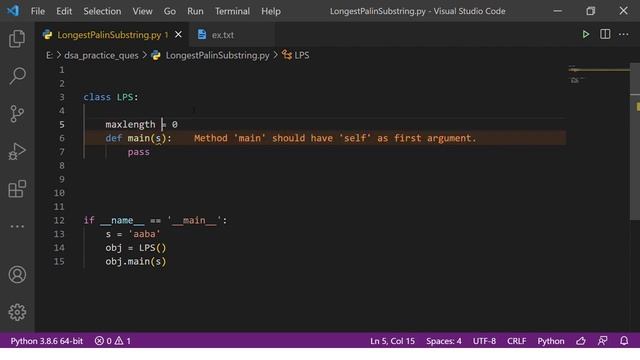Screen dimensions: 640x360
Task: Click line number 5 in gutter
Action: [x=62, y=124]
